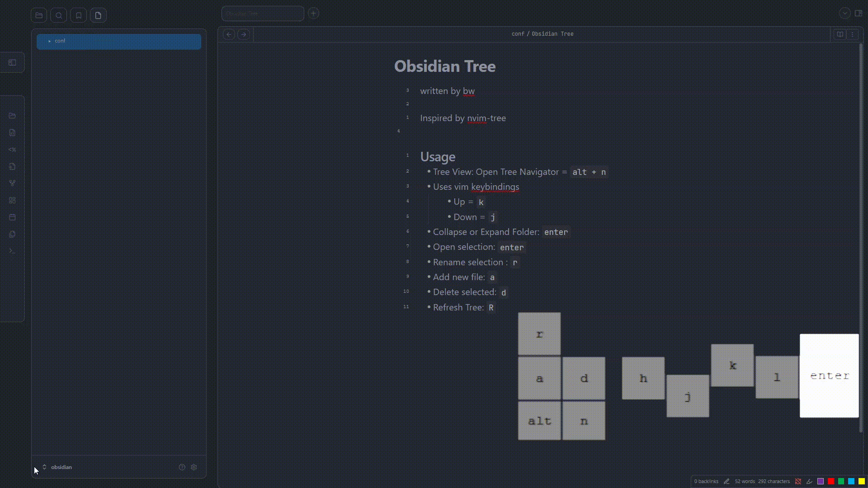Viewport: 868px width, 488px height.
Task: Open the search pane in the sidebar
Action: click(59, 15)
